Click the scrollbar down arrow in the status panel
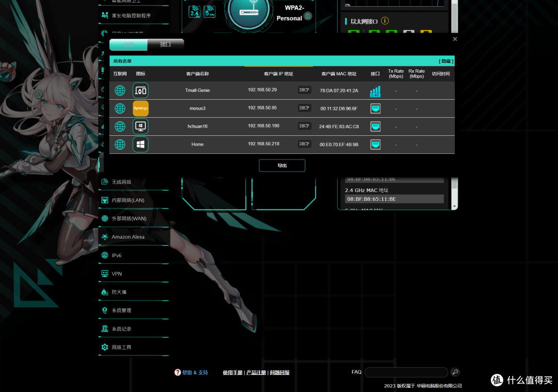 [x=455, y=207]
